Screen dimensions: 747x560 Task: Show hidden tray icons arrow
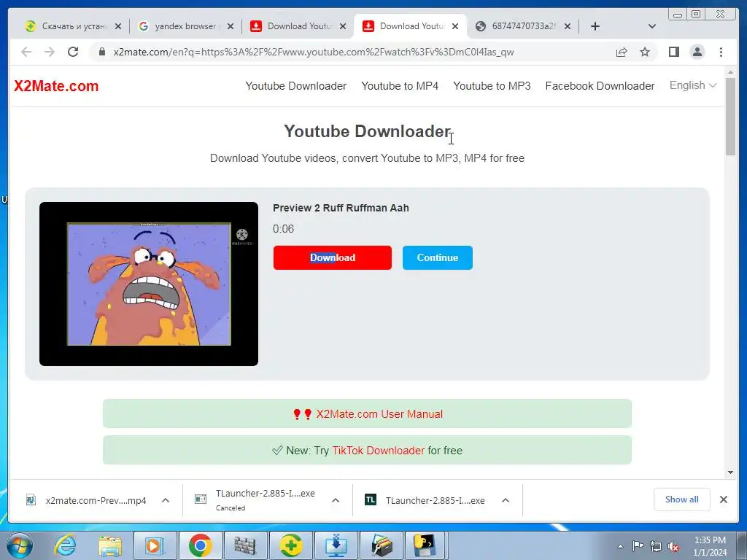point(620,546)
